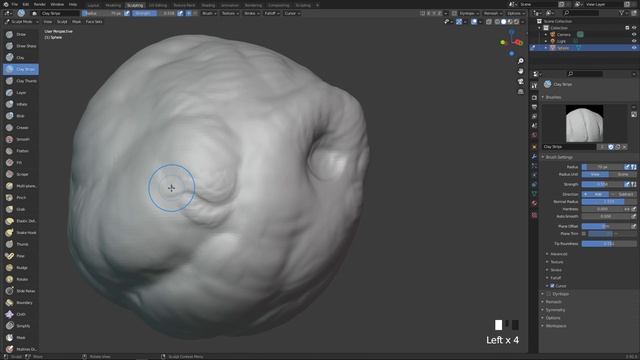Open the Stroke dropdown in the header
Screen dimensions: 640x360
click(x=251, y=13)
